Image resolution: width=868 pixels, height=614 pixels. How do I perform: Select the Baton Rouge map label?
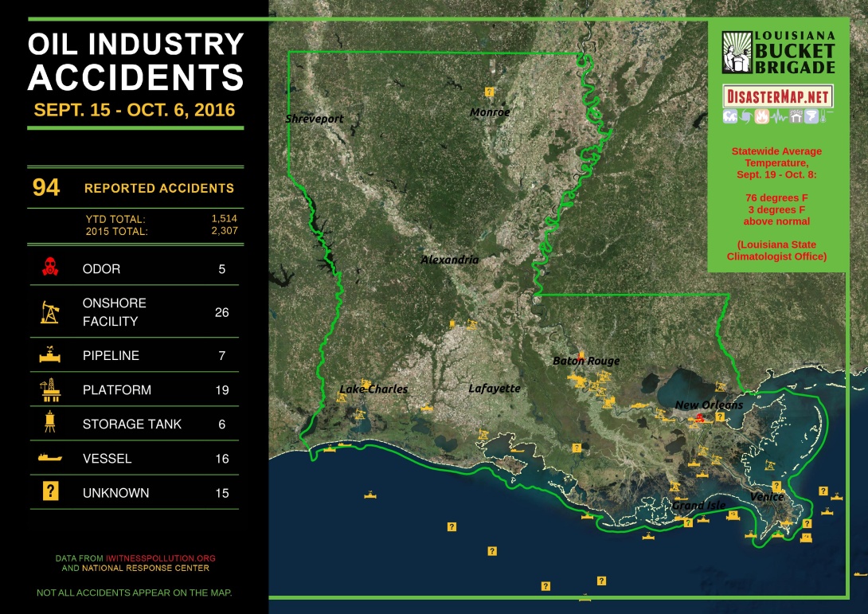point(586,361)
